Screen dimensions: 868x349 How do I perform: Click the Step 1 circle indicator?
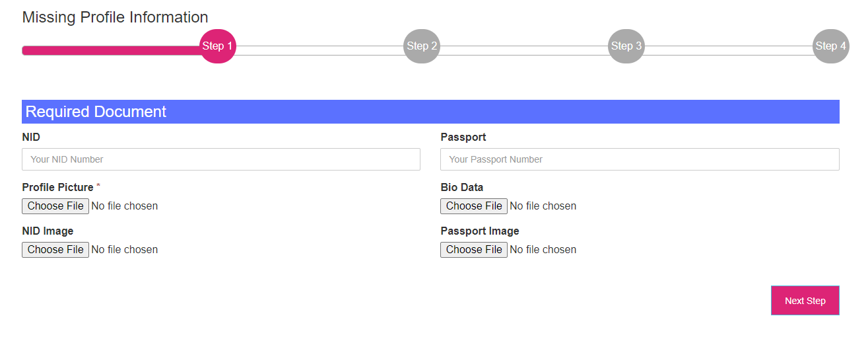[217, 46]
